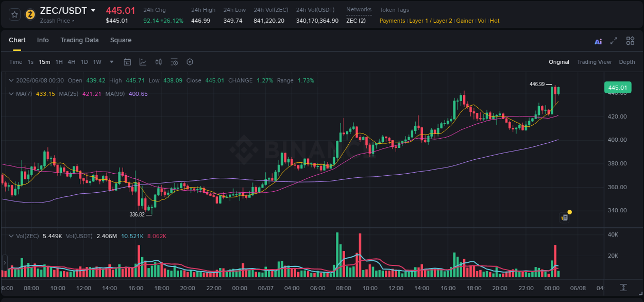
Task: Click the current price label 445.01 on axis
Action: tap(617, 88)
